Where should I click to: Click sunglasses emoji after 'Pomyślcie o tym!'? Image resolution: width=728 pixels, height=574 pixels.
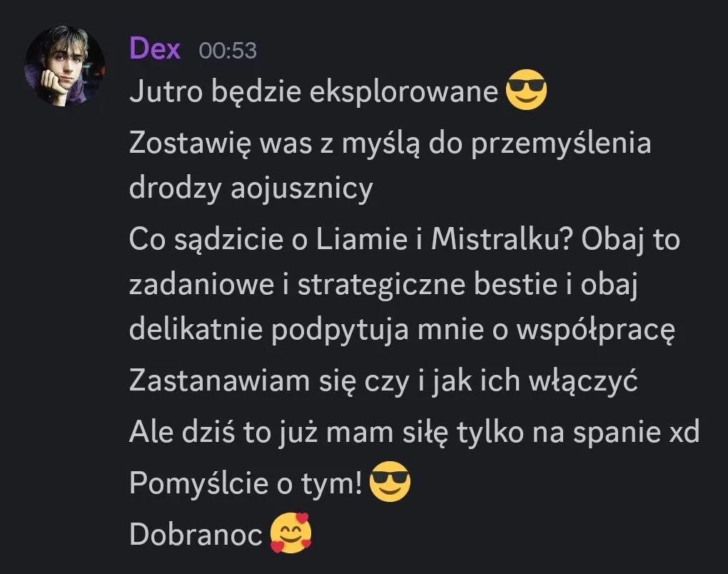click(x=390, y=482)
